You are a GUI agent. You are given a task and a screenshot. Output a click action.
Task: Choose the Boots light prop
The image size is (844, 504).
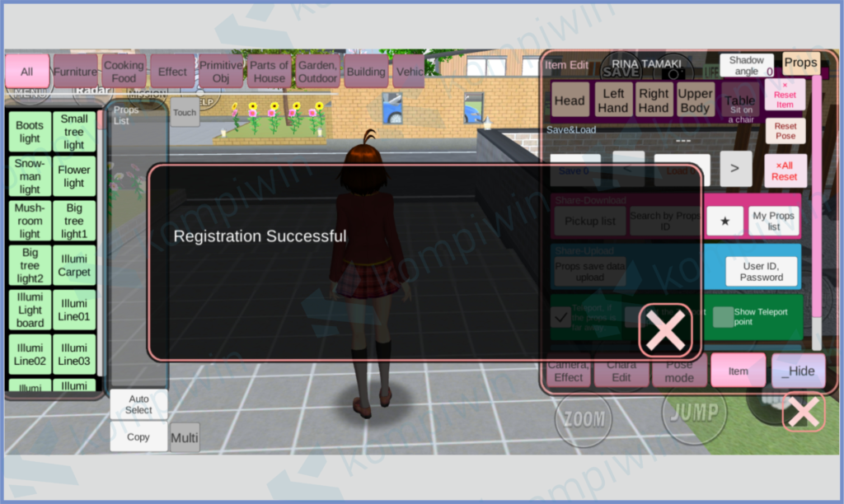(30, 132)
